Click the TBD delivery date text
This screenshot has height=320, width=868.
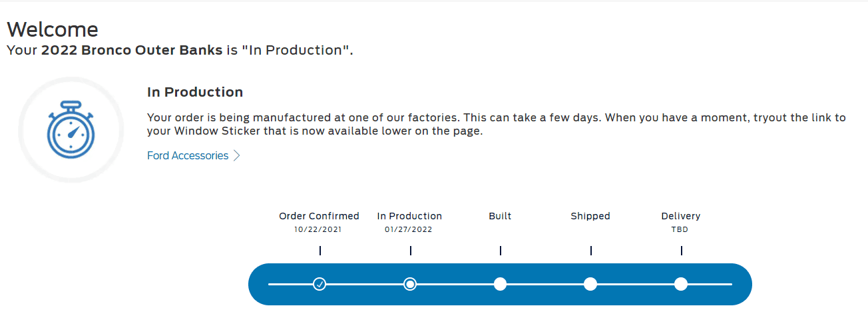680,229
